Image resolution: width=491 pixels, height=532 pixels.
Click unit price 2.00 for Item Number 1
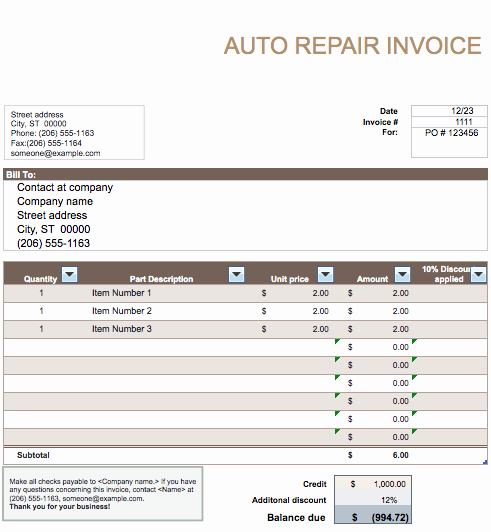coord(321,293)
